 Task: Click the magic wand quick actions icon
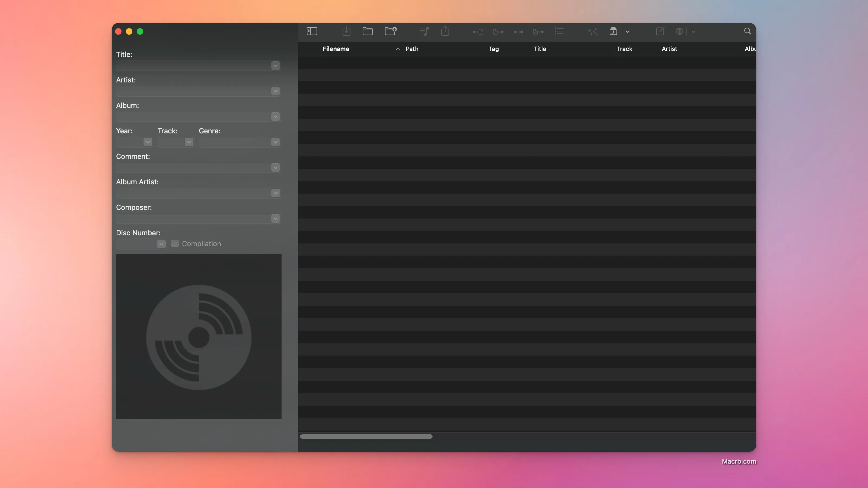pos(593,31)
